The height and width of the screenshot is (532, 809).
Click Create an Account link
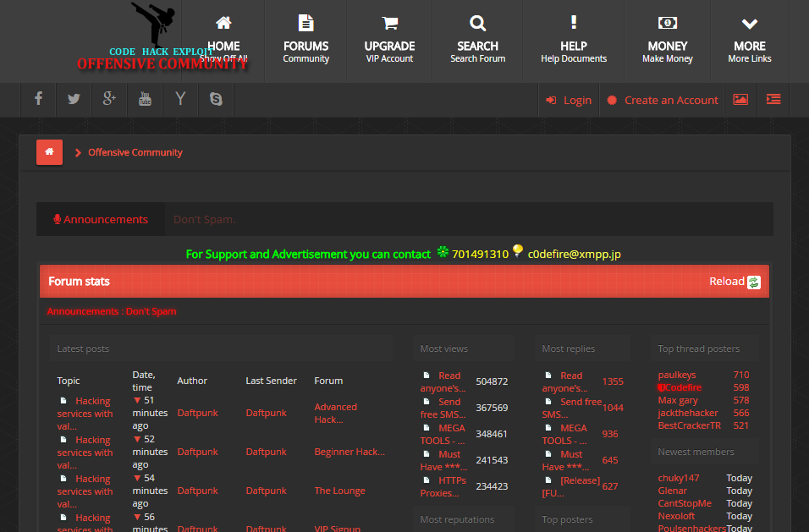663,100
